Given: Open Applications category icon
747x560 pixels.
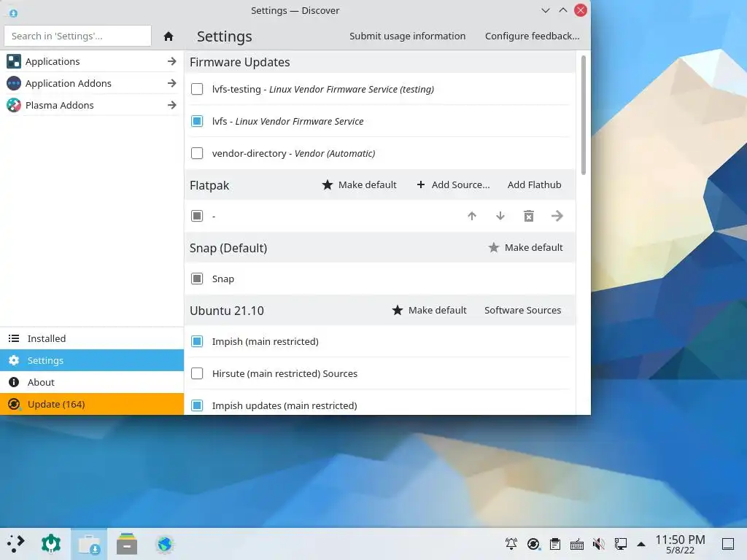Looking at the screenshot, I should (14, 61).
